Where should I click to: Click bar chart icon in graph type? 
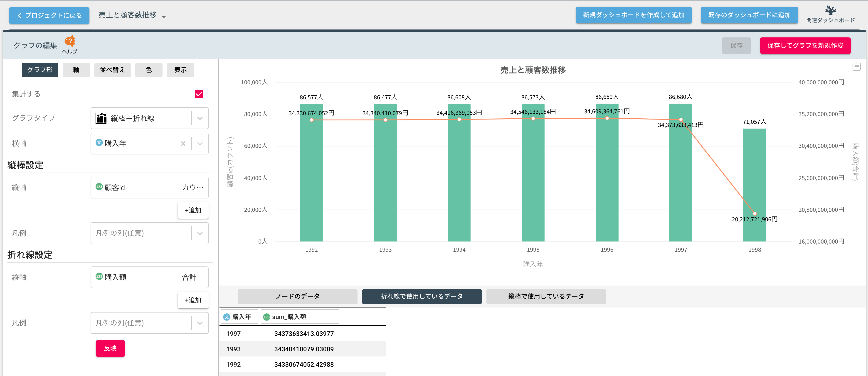pos(101,118)
